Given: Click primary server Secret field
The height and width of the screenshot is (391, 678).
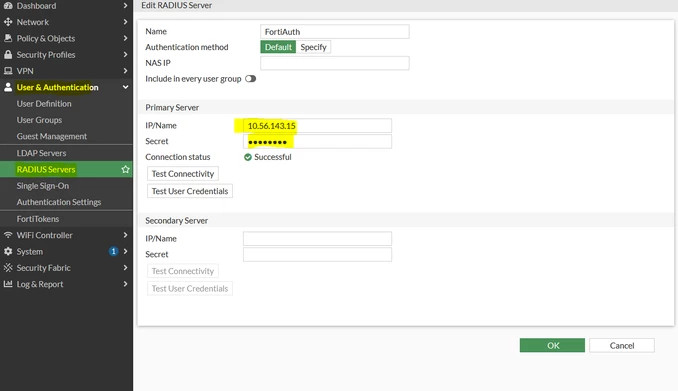Looking at the screenshot, I should point(317,141).
